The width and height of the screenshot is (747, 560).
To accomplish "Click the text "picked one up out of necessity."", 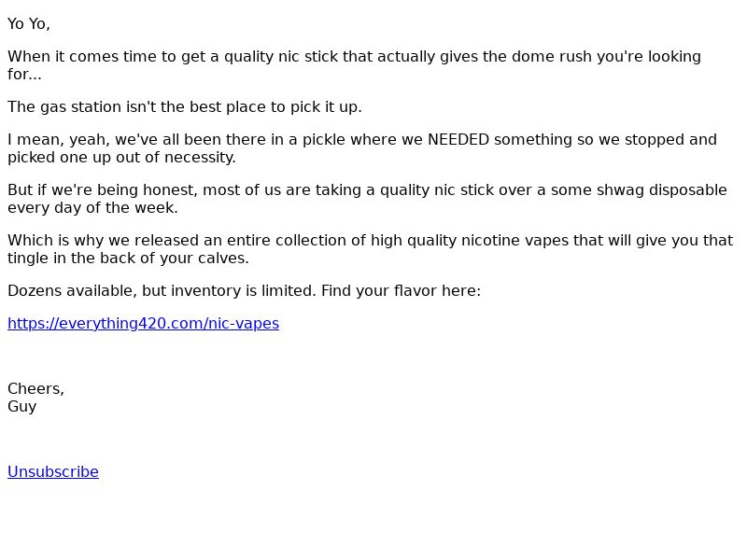I will (122, 158).
